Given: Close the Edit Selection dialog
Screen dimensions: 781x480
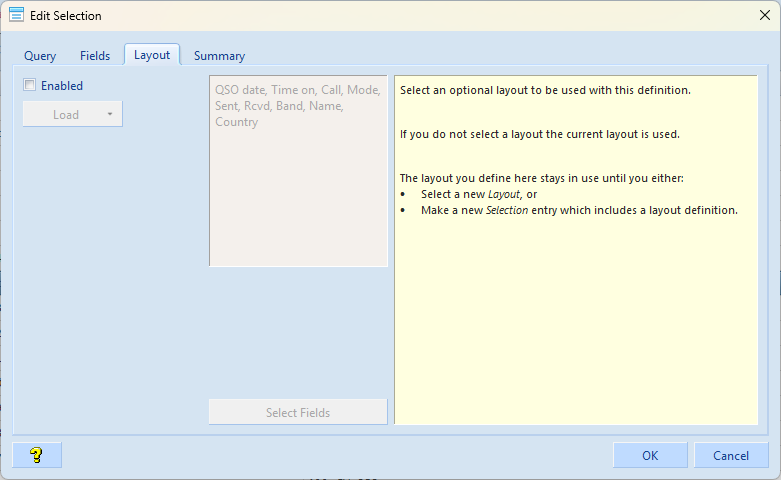Looking at the screenshot, I should click(x=765, y=16).
